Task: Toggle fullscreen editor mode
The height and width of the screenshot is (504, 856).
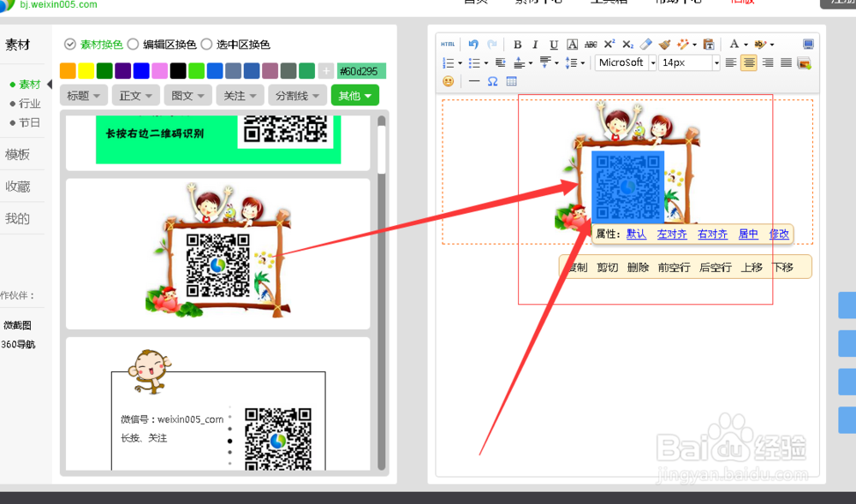Action: click(809, 44)
